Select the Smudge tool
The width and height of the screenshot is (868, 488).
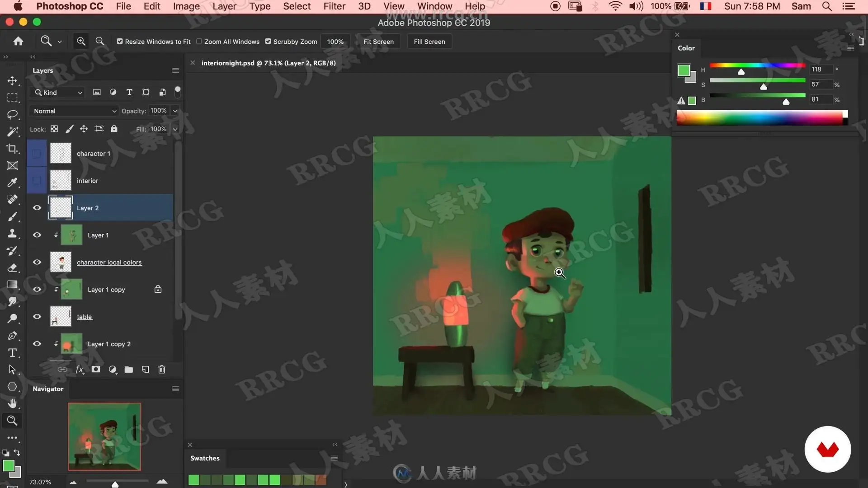tap(12, 301)
